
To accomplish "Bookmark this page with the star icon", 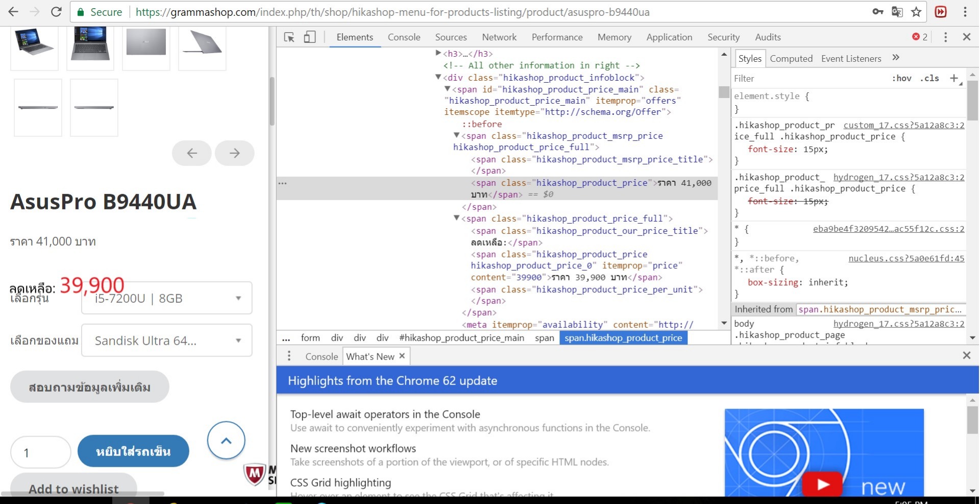I will pyautogui.click(x=916, y=12).
